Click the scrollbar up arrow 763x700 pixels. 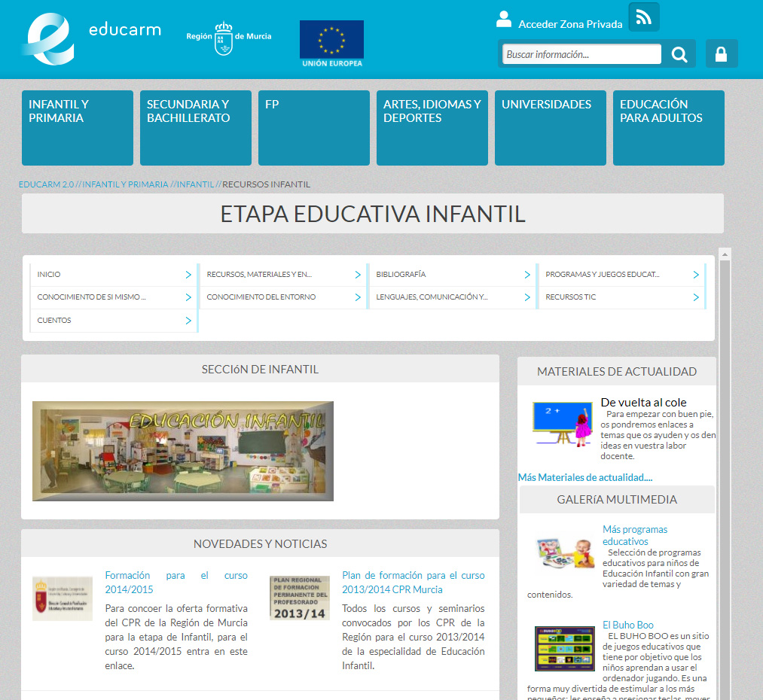point(725,254)
